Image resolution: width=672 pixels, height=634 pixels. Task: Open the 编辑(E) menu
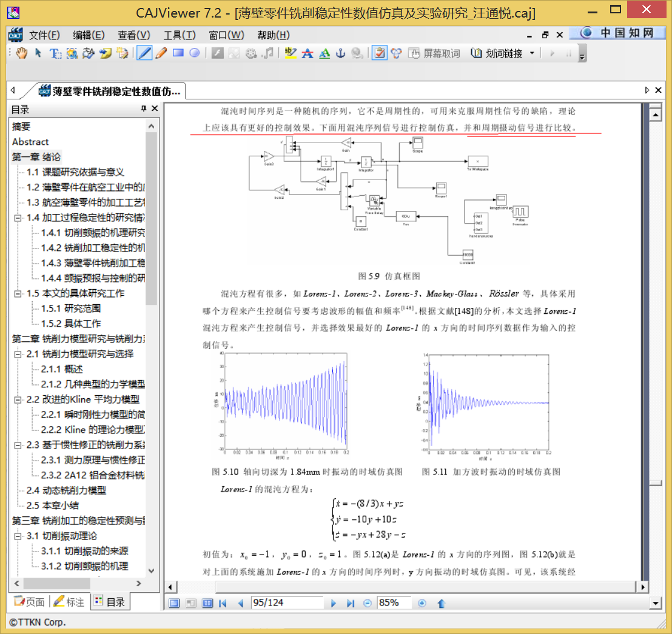(x=89, y=35)
